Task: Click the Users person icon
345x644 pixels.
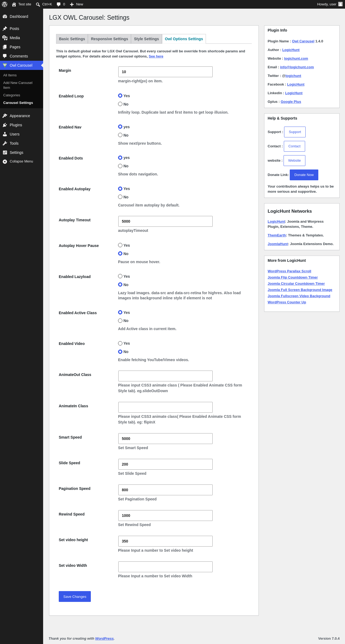Action: 5,134
